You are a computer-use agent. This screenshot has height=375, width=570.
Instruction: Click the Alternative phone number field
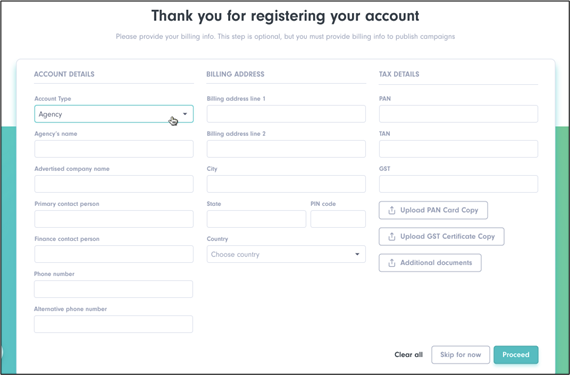point(113,324)
